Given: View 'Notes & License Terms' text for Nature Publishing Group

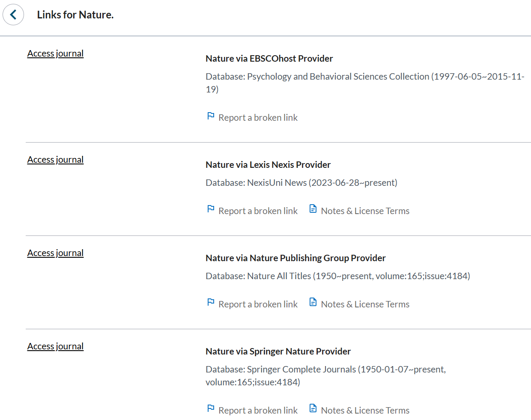Looking at the screenshot, I should 365,304.
